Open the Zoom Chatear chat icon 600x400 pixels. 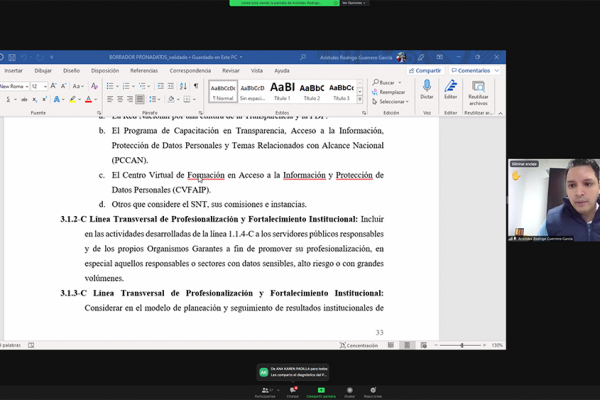click(x=293, y=392)
